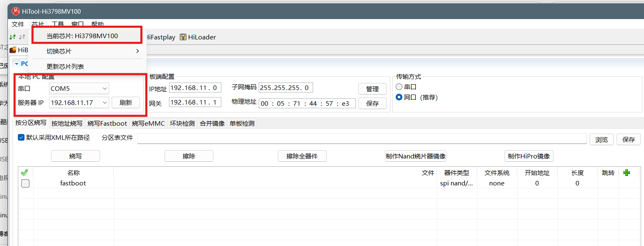Image resolution: width=644 pixels, height=246 pixels.
Task: Switch to the 烧写eMMC tab
Action: coord(148,123)
